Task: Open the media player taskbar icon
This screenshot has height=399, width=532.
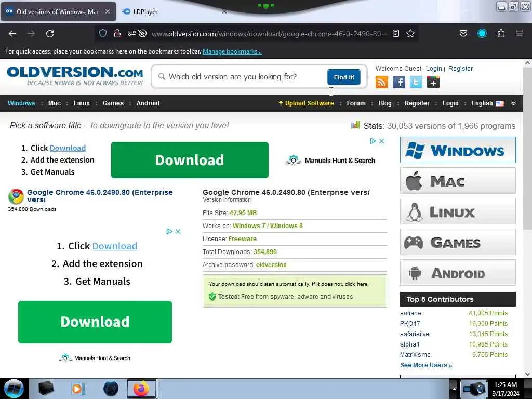Action: pos(78,389)
